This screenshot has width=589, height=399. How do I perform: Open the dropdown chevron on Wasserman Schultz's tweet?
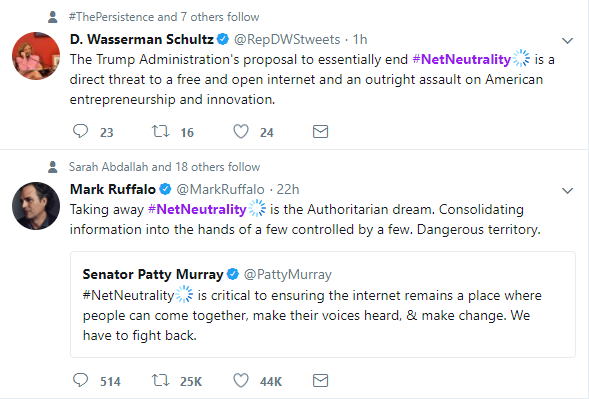(567, 41)
